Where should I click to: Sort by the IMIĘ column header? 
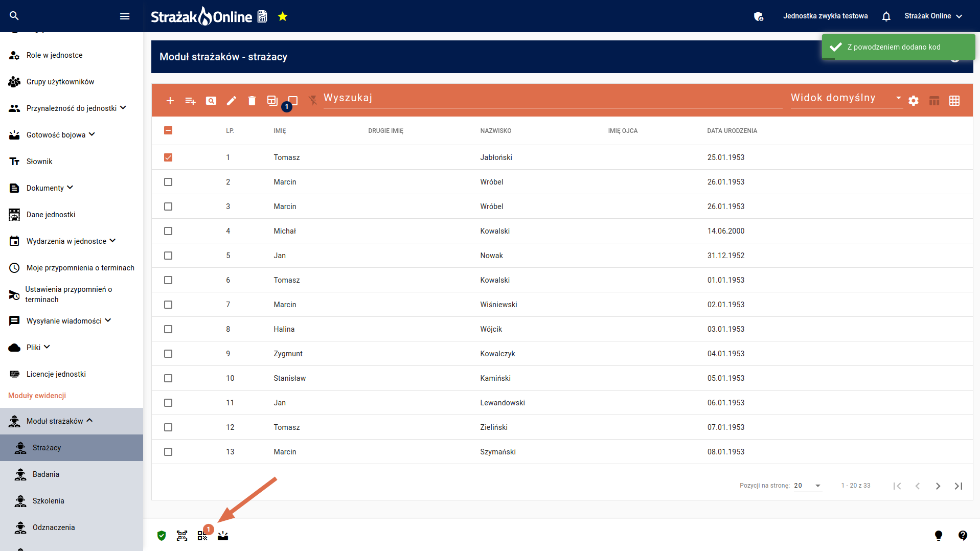(x=280, y=131)
